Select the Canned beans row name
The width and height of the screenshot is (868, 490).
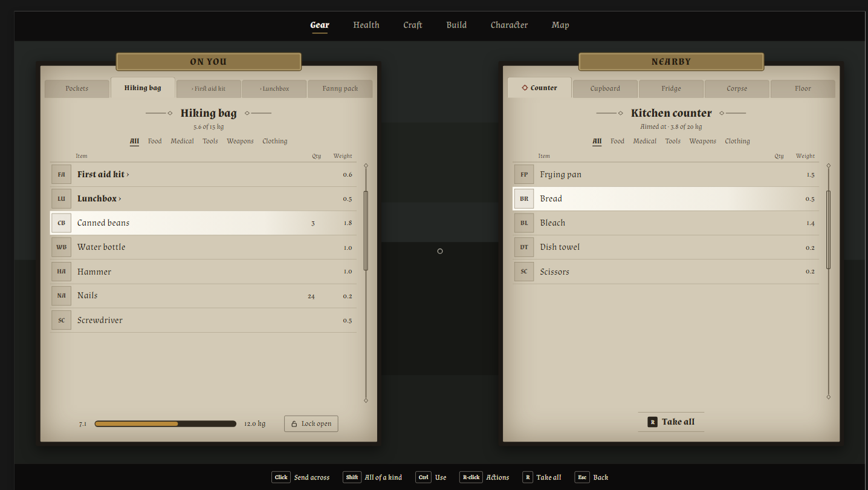pos(103,223)
